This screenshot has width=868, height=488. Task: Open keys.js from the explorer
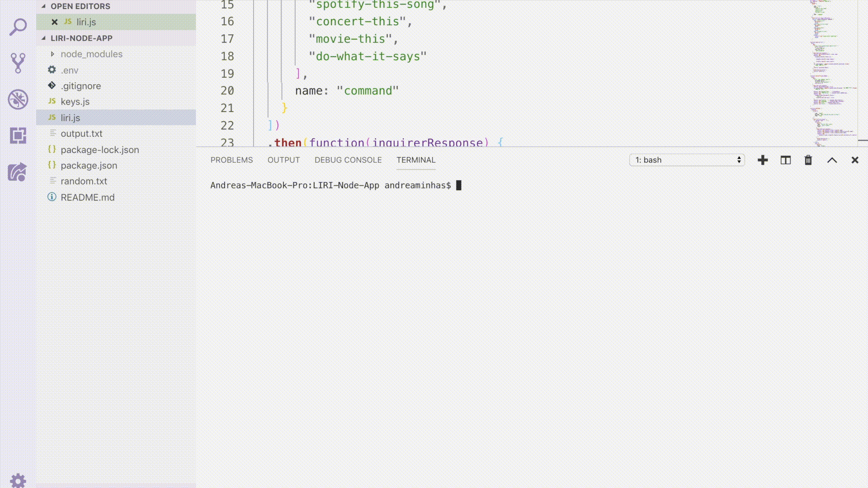pyautogui.click(x=75, y=102)
